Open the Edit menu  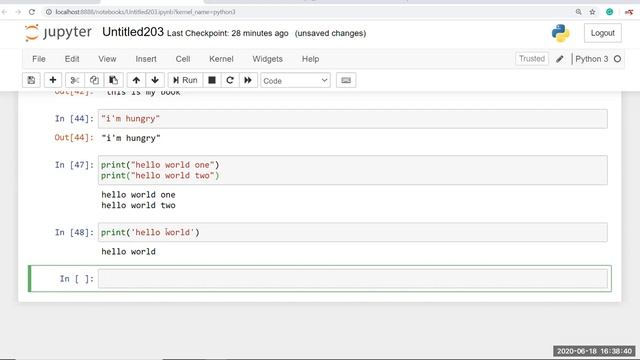coord(72,59)
